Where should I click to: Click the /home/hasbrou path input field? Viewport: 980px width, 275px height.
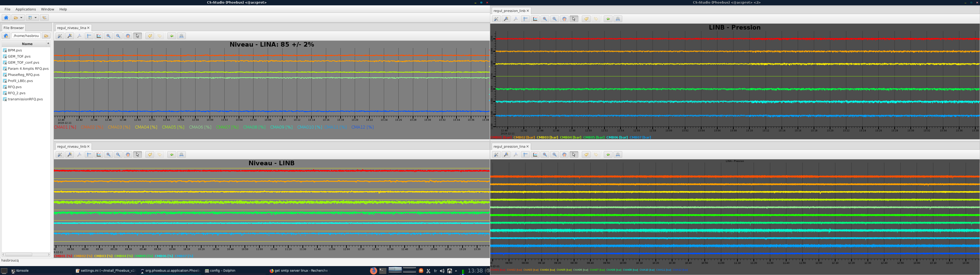(26, 35)
